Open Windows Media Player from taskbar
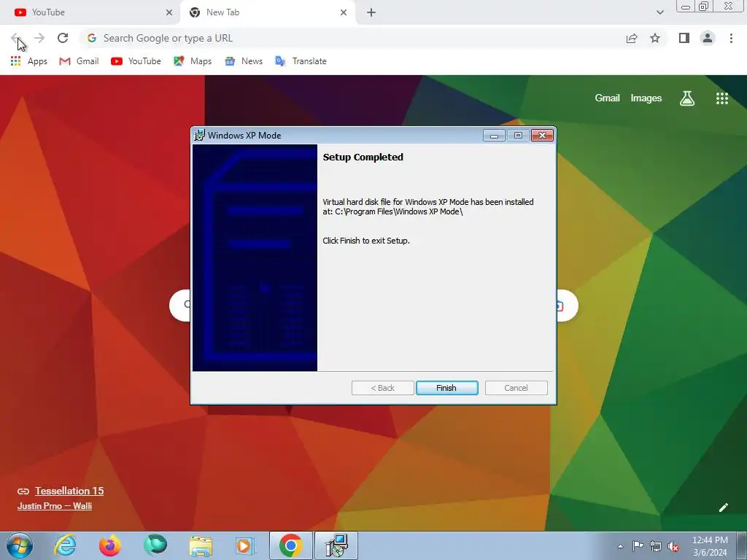 click(x=246, y=545)
